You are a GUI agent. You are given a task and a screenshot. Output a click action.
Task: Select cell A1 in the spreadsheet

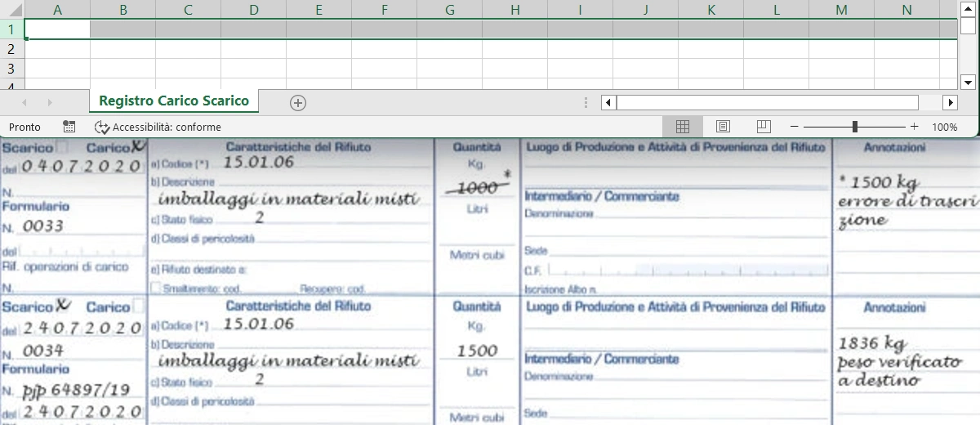click(x=57, y=29)
